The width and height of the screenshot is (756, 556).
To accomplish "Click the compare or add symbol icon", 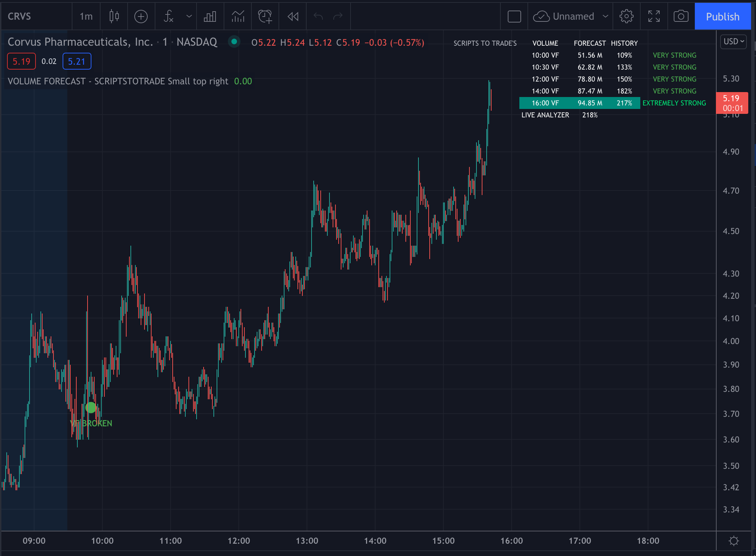I will coord(141,17).
